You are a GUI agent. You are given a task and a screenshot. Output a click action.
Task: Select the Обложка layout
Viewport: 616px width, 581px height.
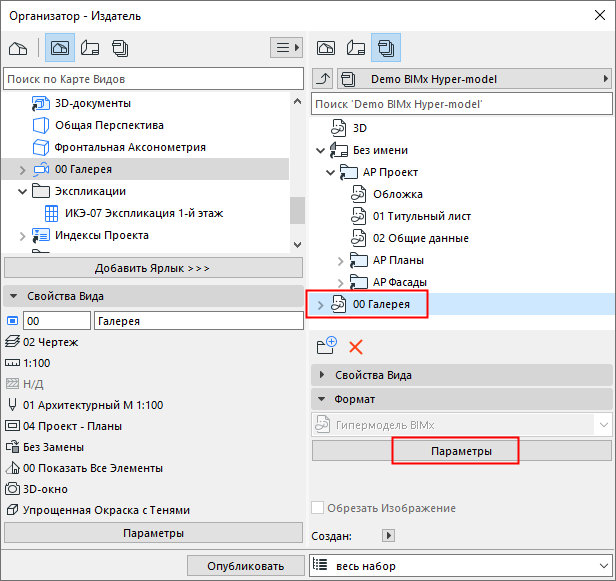(398, 194)
